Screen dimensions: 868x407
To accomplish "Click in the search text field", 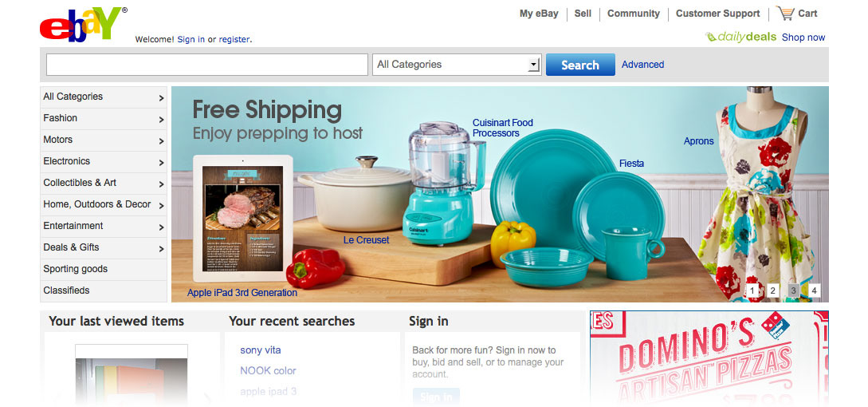I will pyautogui.click(x=207, y=65).
